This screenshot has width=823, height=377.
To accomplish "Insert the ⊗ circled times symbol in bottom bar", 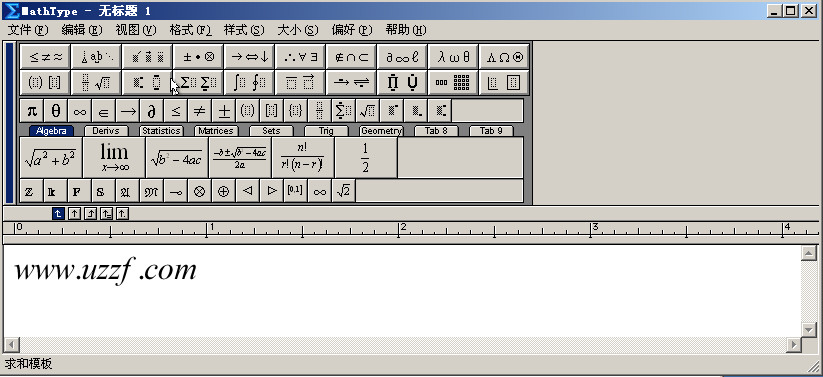I will [199, 191].
